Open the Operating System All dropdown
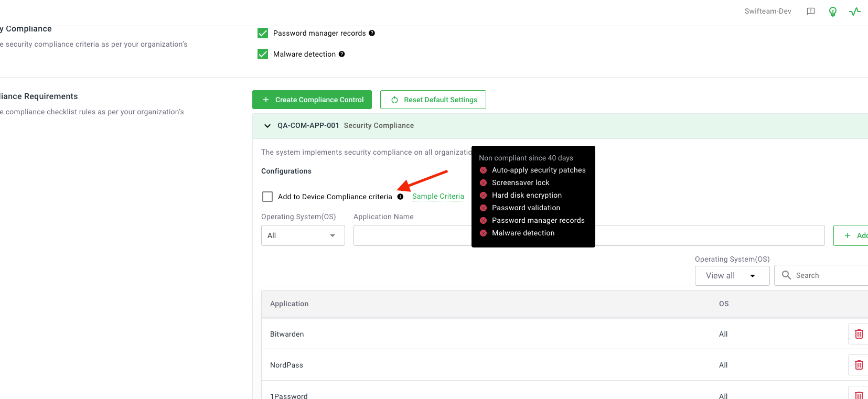 [x=303, y=235]
